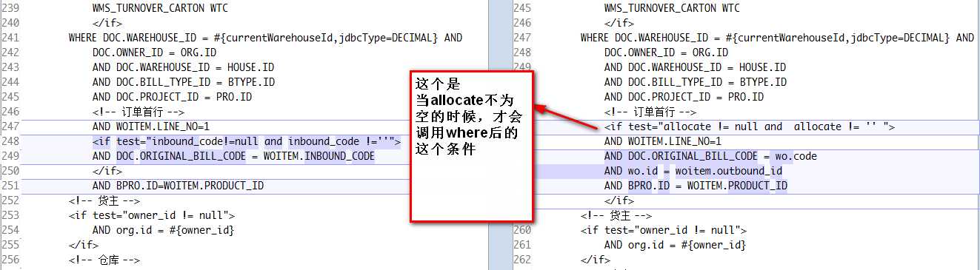Click line number 256 in left gutter
The image size is (980, 270).
[11, 260]
